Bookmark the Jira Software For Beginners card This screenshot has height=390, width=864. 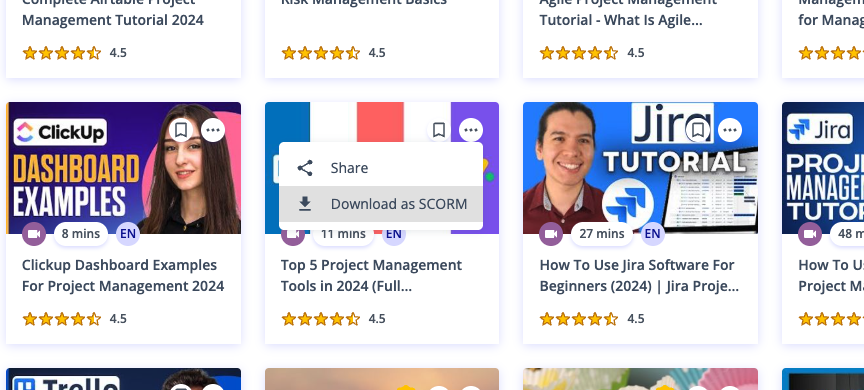[698, 131]
